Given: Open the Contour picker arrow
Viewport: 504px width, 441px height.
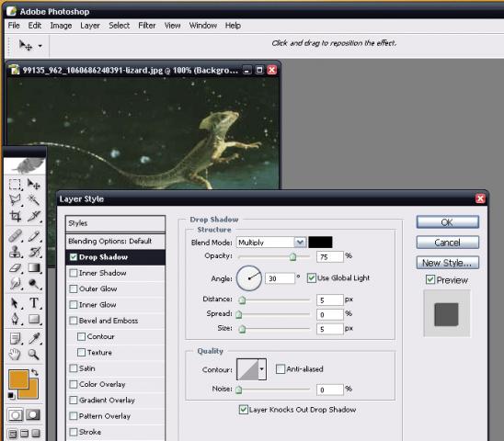Looking at the screenshot, I should pos(262,369).
